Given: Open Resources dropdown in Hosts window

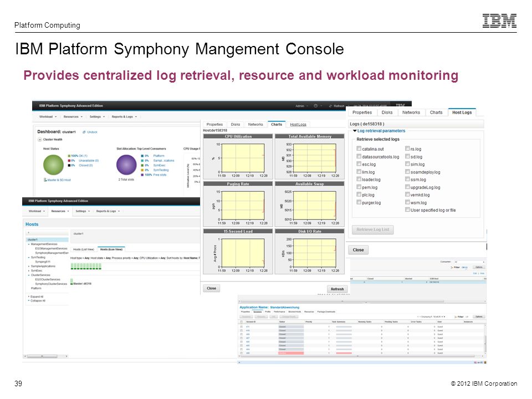Looking at the screenshot, I should pyautogui.click(x=60, y=211).
